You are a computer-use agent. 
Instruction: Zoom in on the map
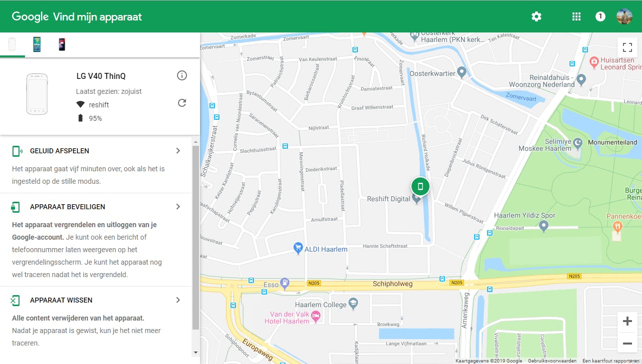(x=627, y=322)
